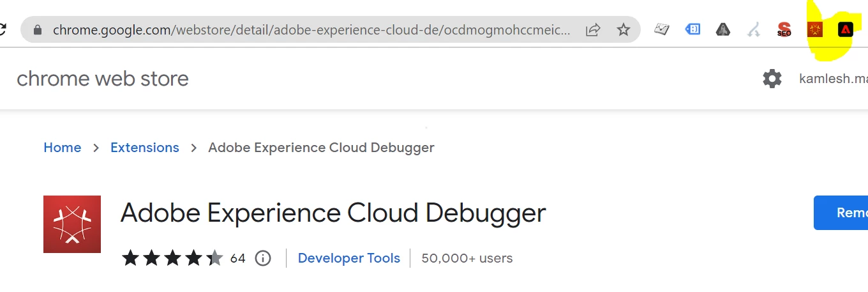The image size is (868, 292).
Task: Go to Home breadcrumb link
Action: (62, 148)
